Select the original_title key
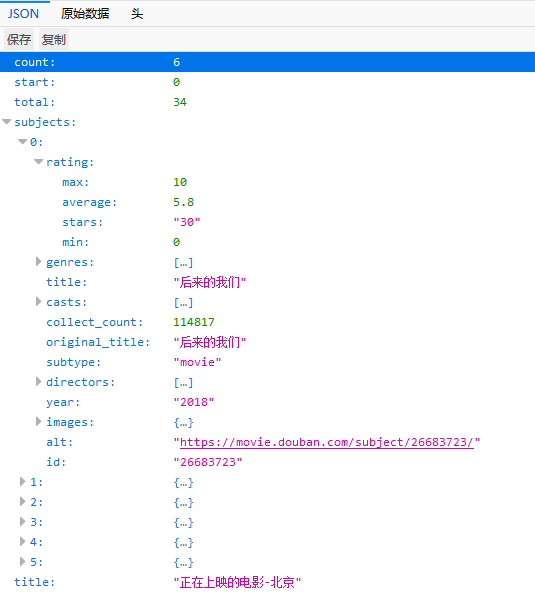535x616 pixels. (98, 342)
